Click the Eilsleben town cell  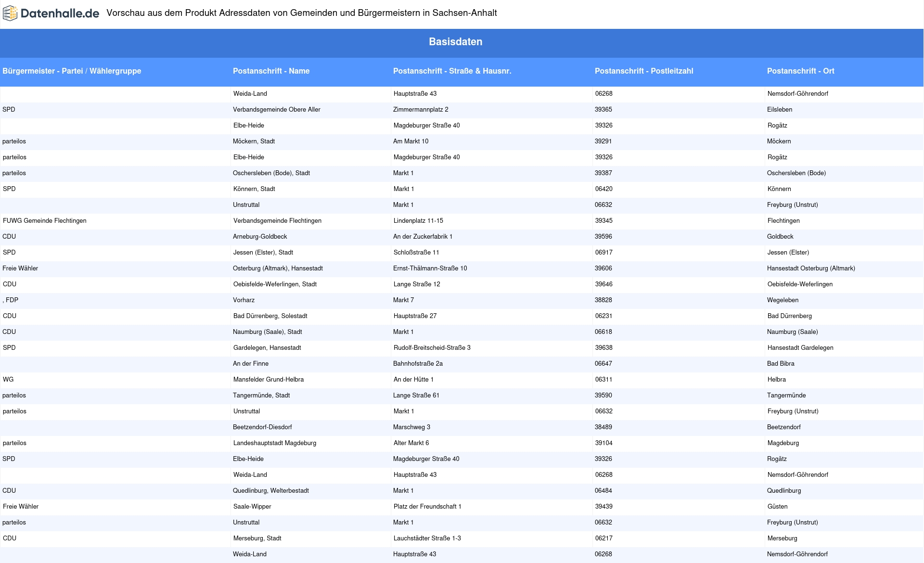[x=780, y=110]
